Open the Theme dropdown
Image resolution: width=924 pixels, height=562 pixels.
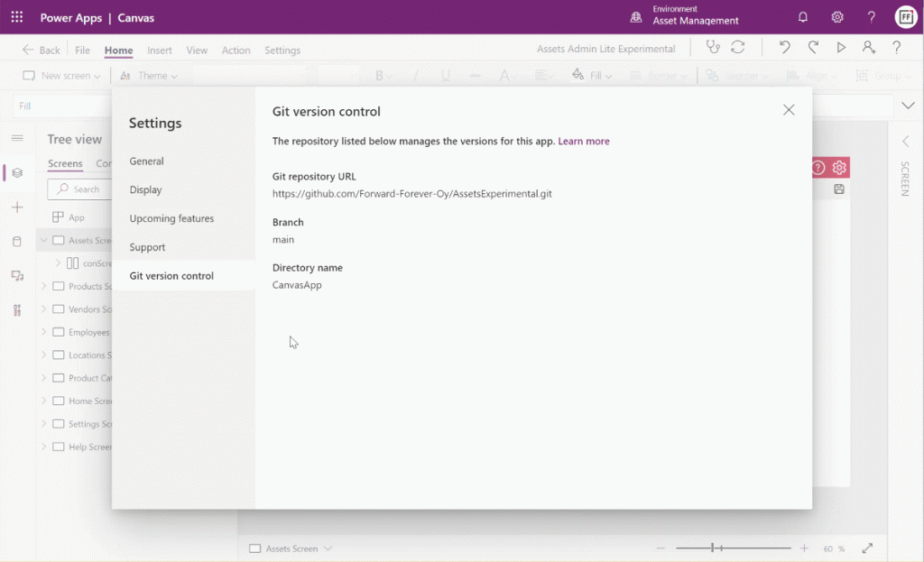(x=151, y=76)
